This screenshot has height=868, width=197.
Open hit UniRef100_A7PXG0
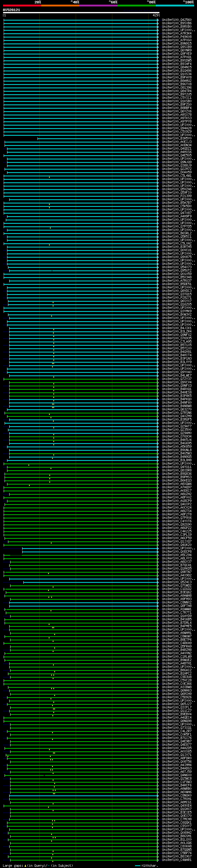177,40
